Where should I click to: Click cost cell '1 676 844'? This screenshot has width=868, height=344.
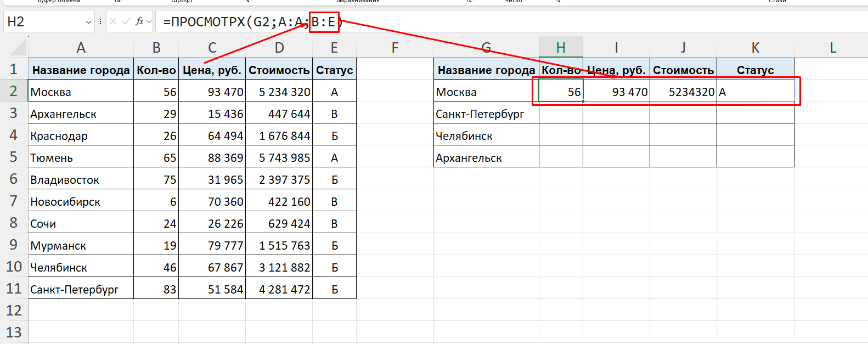coord(279,135)
